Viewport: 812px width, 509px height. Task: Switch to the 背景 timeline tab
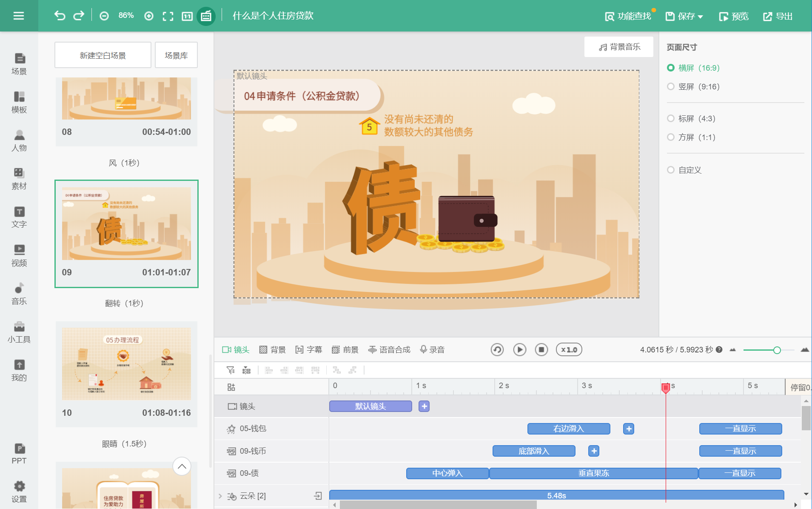(x=272, y=349)
